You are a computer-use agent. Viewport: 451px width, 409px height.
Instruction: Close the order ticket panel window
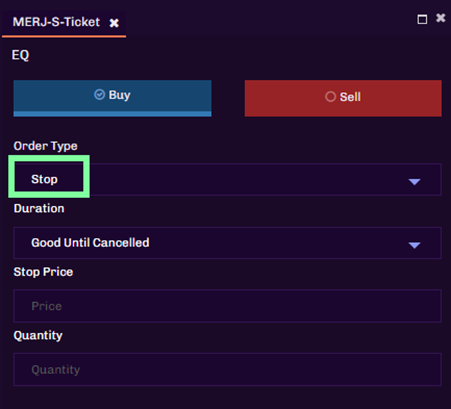click(x=441, y=18)
